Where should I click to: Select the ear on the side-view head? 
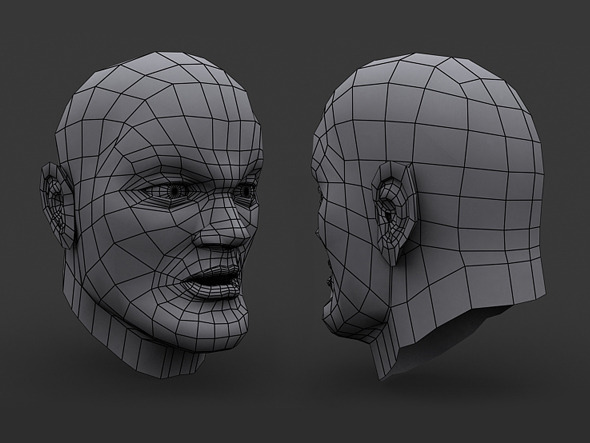pyautogui.click(x=393, y=213)
